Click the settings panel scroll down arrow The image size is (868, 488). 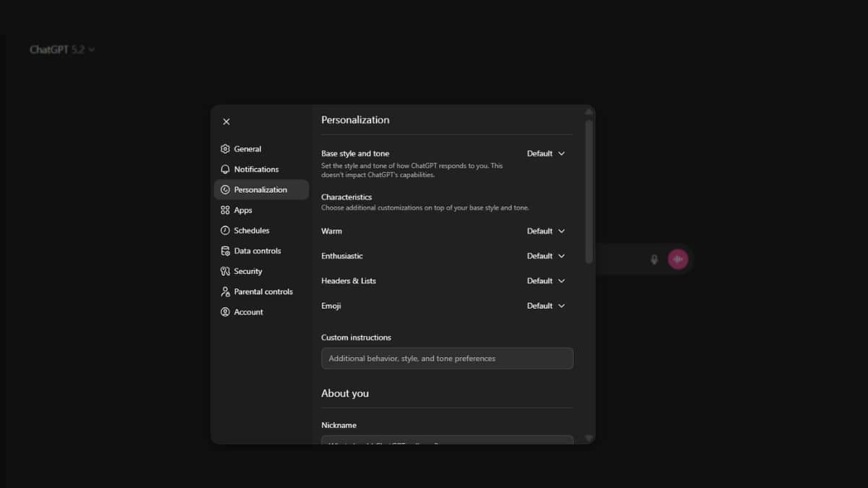click(x=589, y=438)
